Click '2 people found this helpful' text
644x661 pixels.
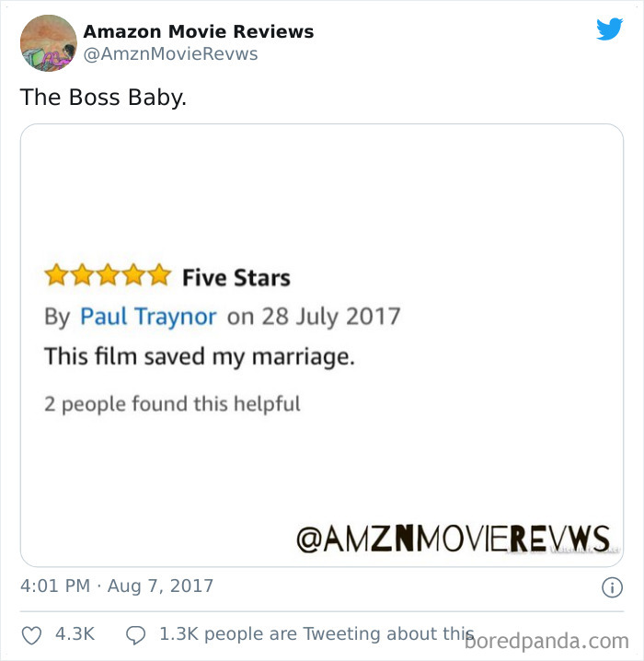pyautogui.click(x=172, y=404)
